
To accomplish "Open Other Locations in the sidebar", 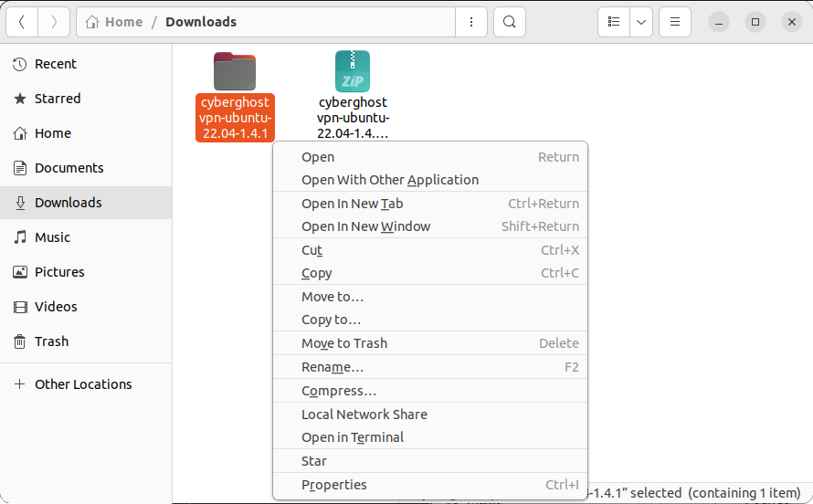I will pos(86,384).
